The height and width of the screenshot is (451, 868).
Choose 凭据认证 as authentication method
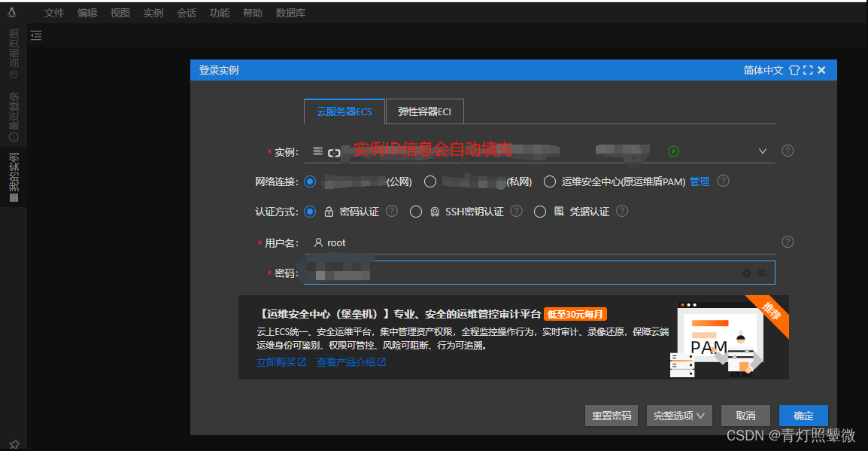540,212
